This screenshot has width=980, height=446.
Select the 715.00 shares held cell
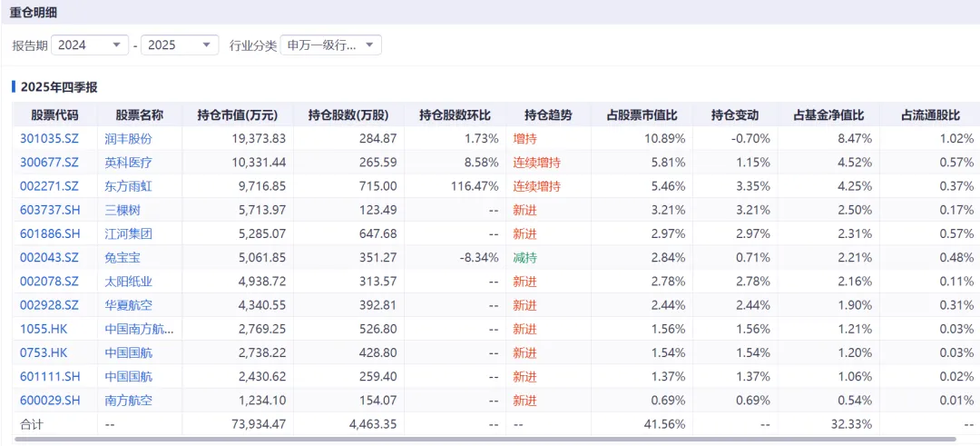(378, 187)
